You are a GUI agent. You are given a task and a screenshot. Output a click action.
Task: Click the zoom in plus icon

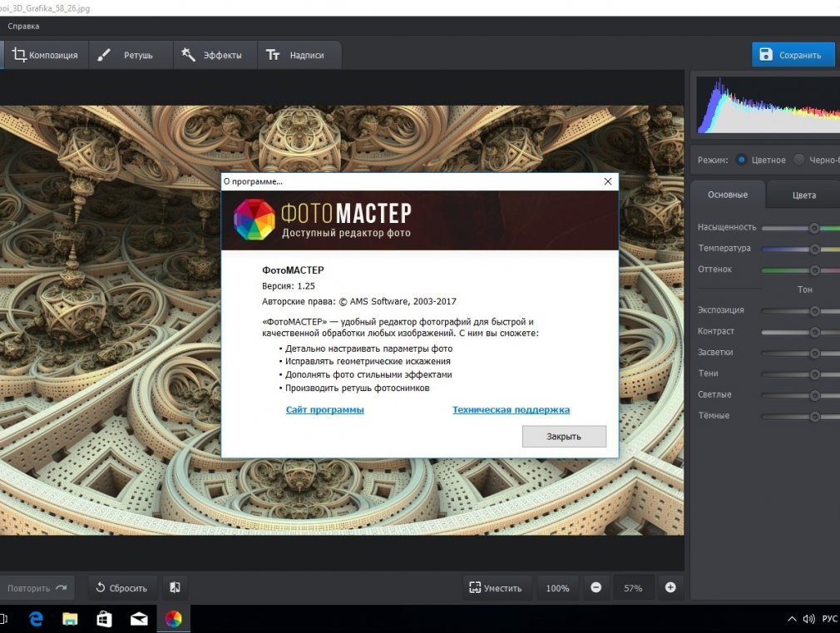pos(670,588)
